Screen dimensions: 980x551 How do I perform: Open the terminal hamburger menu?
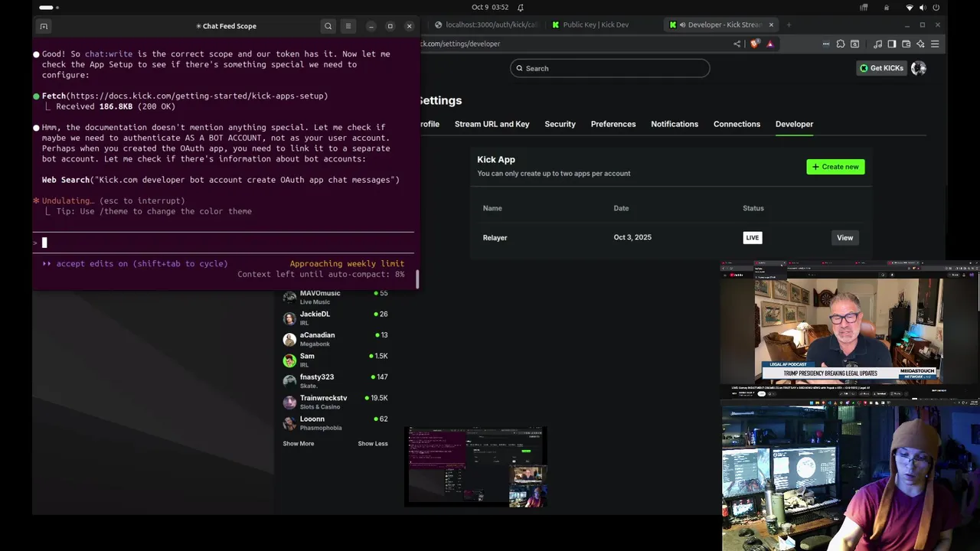tap(348, 26)
